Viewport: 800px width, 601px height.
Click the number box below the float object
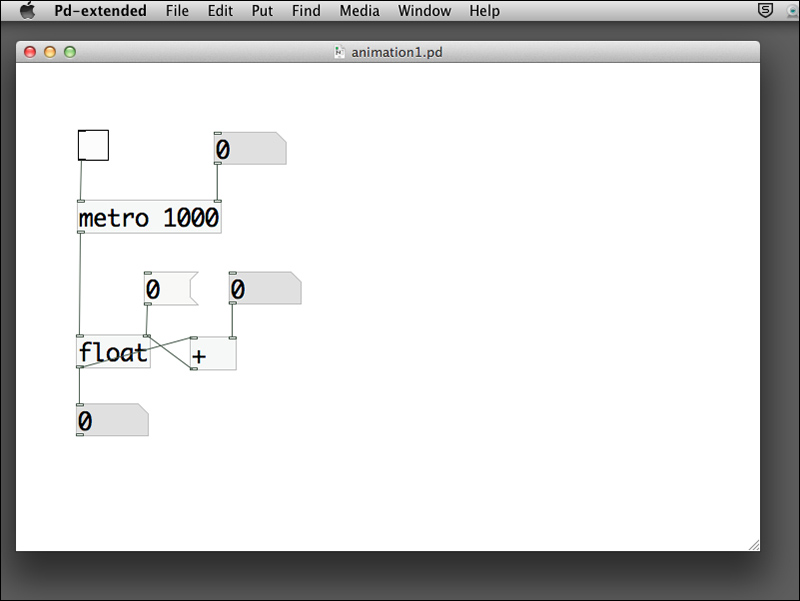click(112, 420)
